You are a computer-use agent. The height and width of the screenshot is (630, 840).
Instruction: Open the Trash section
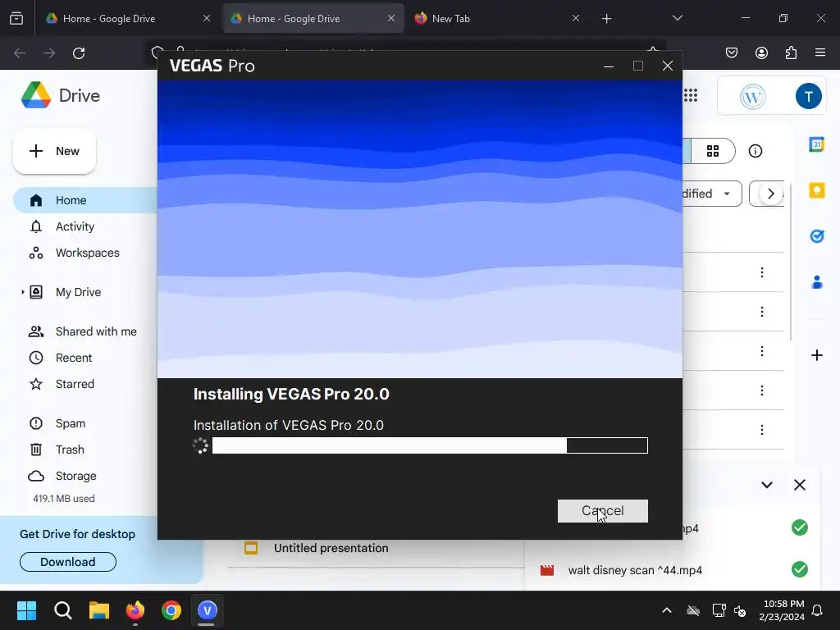(x=70, y=450)
